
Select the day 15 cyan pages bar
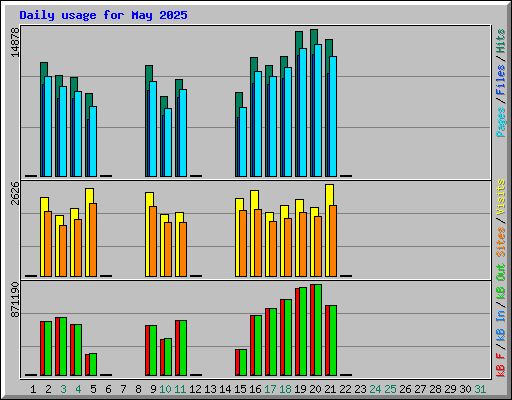(243, 142)
